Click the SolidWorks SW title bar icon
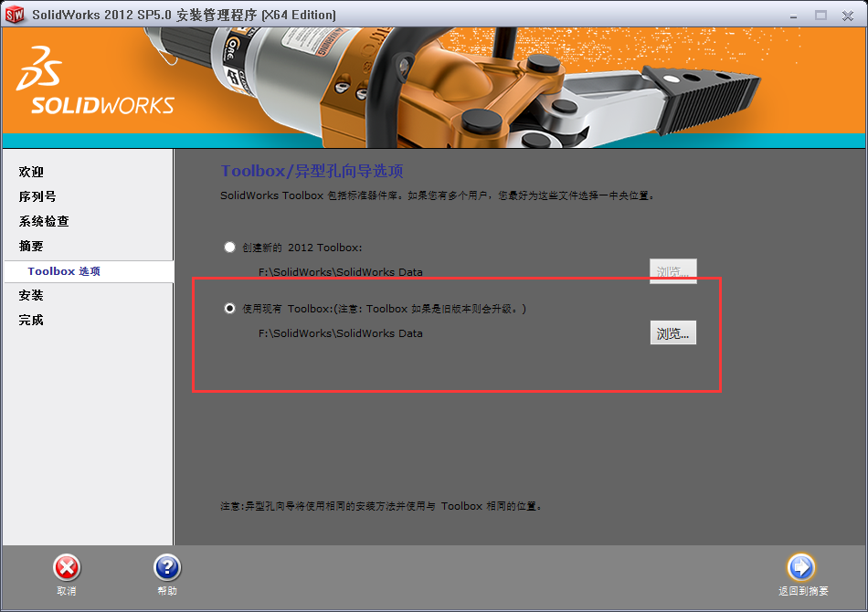The width and height of the screenshot is (868, 612). click(x=15, y=15)
